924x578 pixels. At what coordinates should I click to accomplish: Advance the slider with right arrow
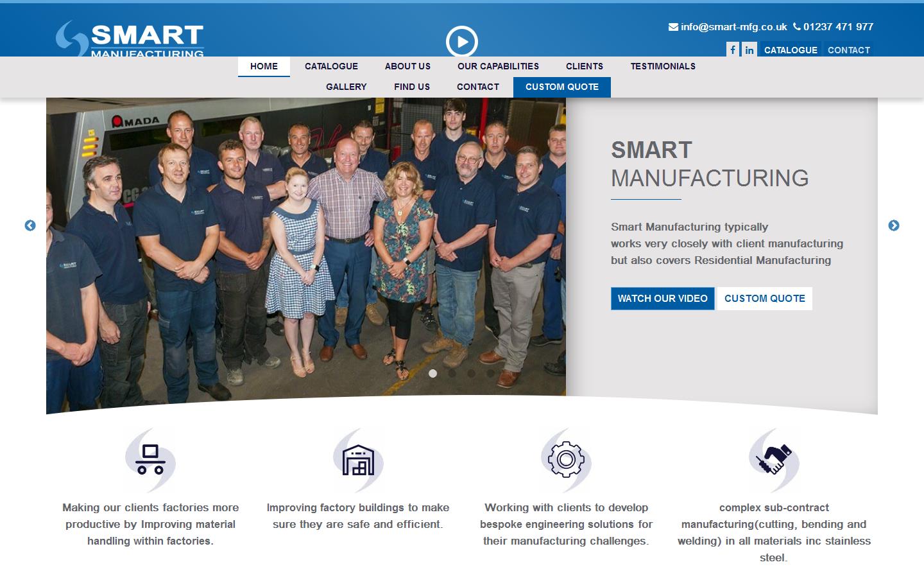pos(893,226)
